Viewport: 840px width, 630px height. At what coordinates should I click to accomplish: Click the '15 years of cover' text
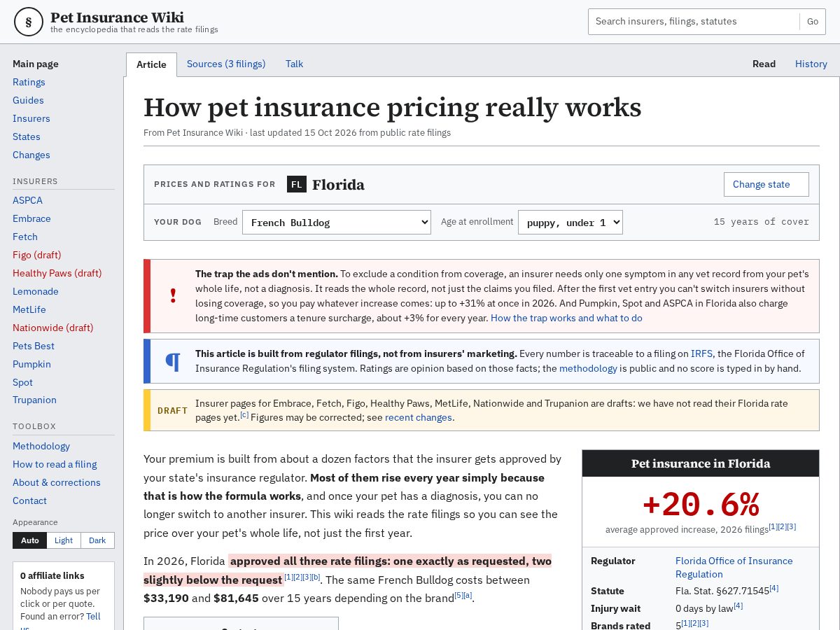(762, 222)
